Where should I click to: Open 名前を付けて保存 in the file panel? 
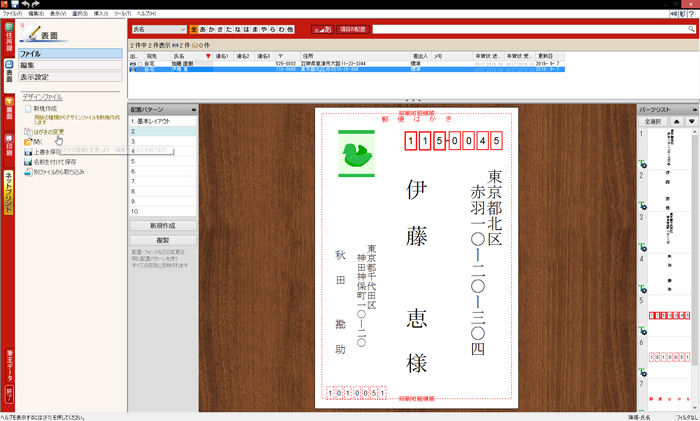coord(55,162)
